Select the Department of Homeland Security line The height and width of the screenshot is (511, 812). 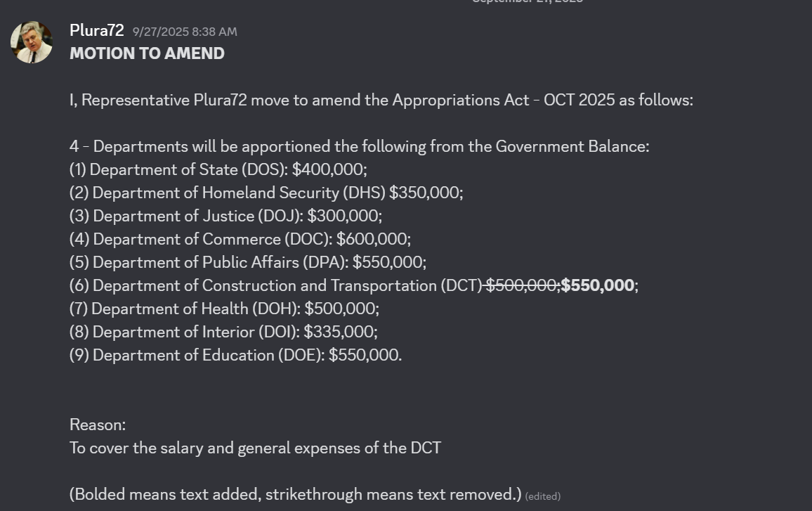coord(266,193)
